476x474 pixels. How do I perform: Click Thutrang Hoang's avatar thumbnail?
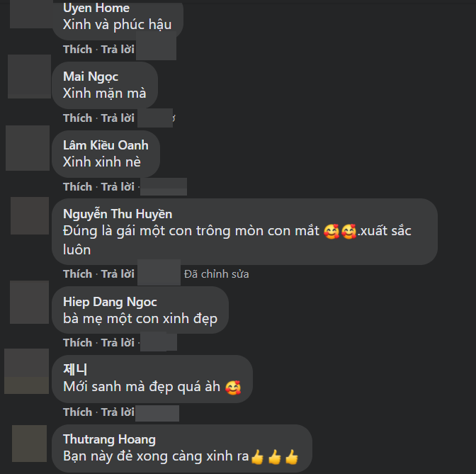[x=30, y=444]
